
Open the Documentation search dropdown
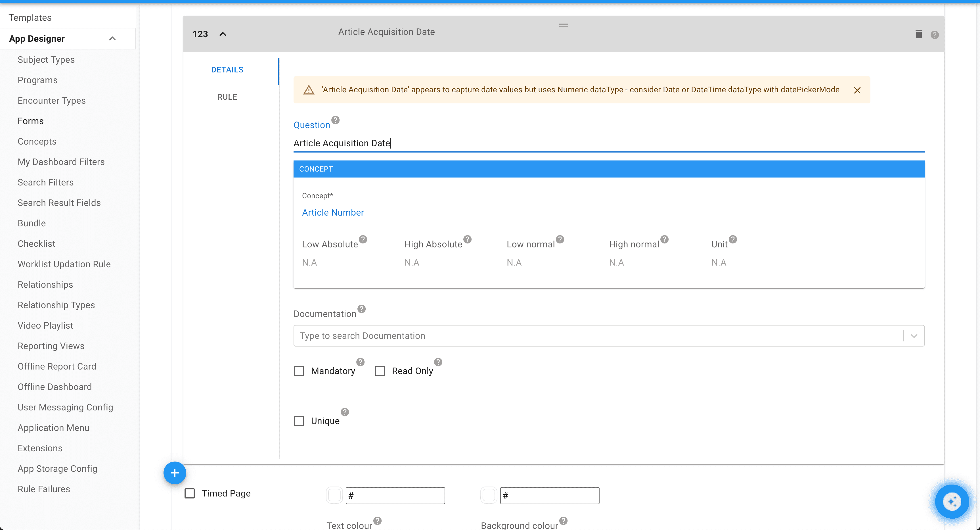pyautogui.click(x=914, y=336)
